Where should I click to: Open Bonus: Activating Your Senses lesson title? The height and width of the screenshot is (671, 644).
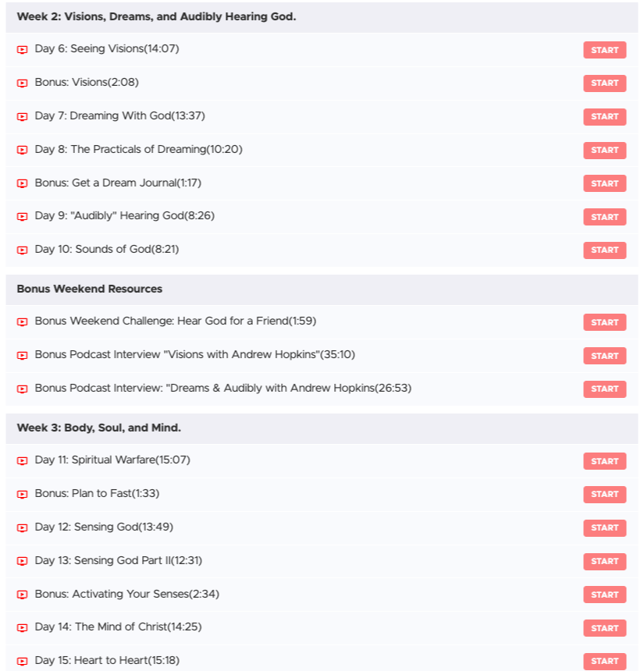pyautogui.click(x=126, y=594)
